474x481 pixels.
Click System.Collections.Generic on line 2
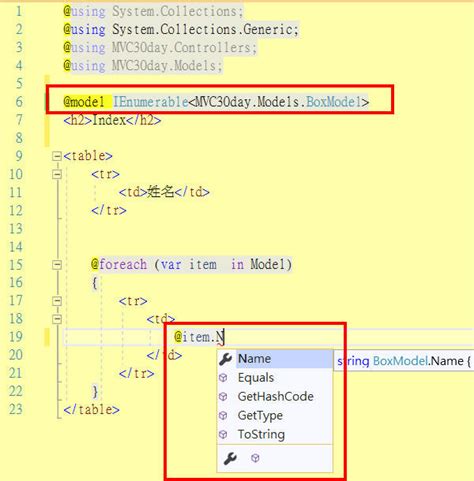(202, 29)
